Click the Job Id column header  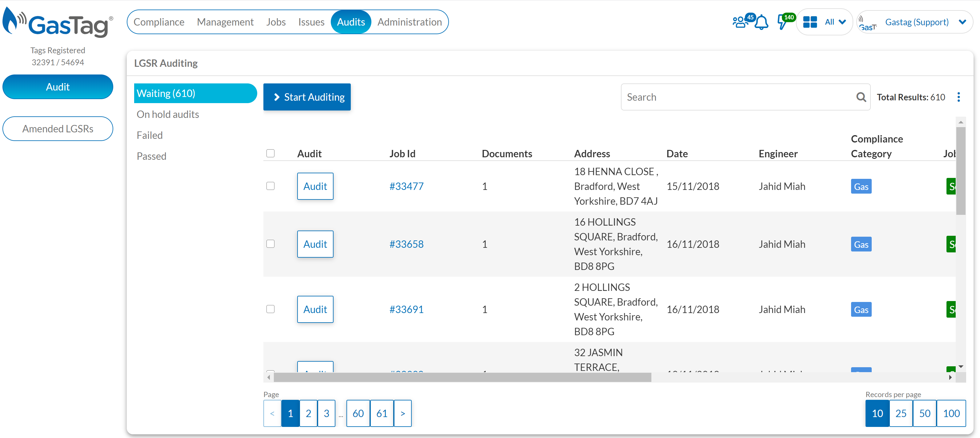click(x=402, y=154)
